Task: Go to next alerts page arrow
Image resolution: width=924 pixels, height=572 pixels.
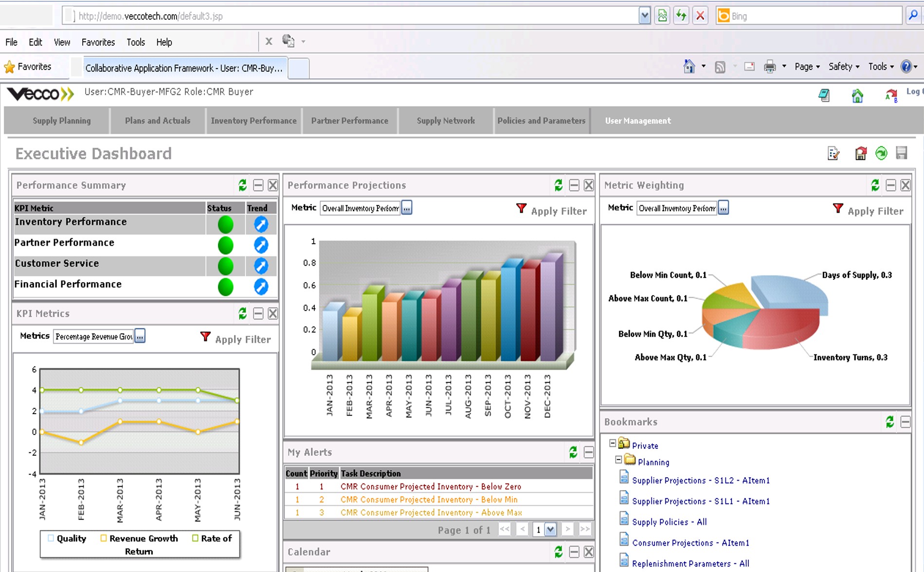Action: tap(567, 529)
